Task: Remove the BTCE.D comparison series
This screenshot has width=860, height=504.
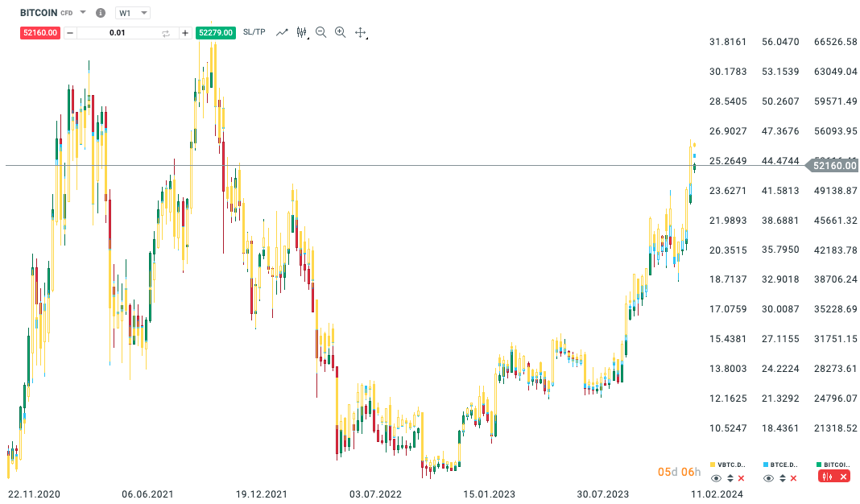Action: tap(793, 478)
